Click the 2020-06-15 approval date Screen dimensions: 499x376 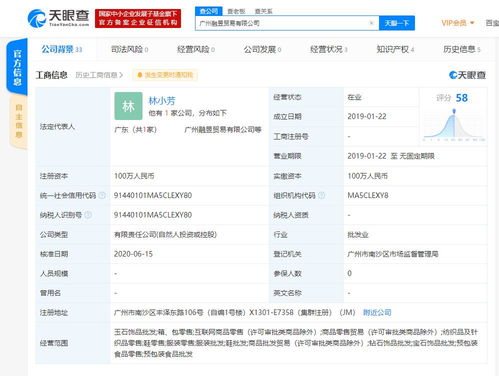coord(133,254)
